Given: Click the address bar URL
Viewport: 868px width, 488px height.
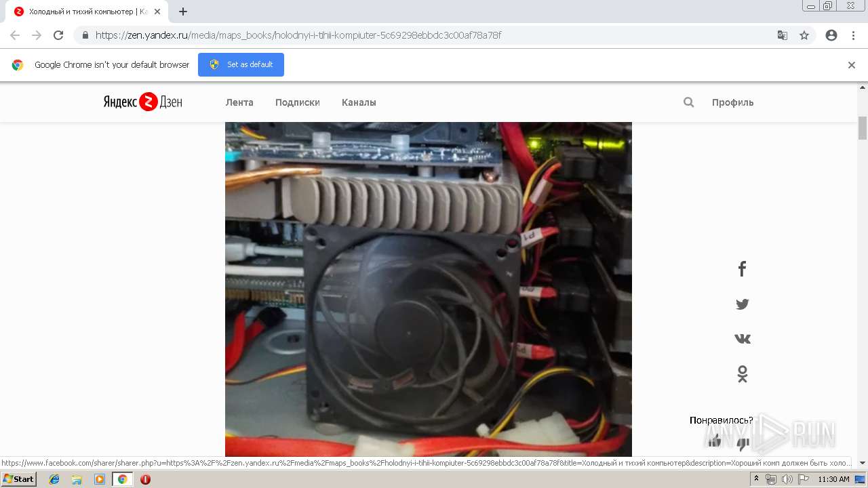Looking at the screenshot, I should coord(298,35).
